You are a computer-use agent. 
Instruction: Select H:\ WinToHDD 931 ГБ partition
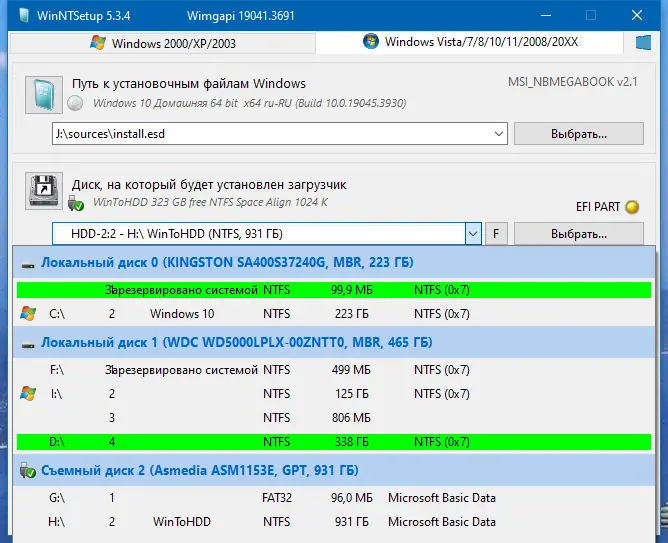[334, 522]
